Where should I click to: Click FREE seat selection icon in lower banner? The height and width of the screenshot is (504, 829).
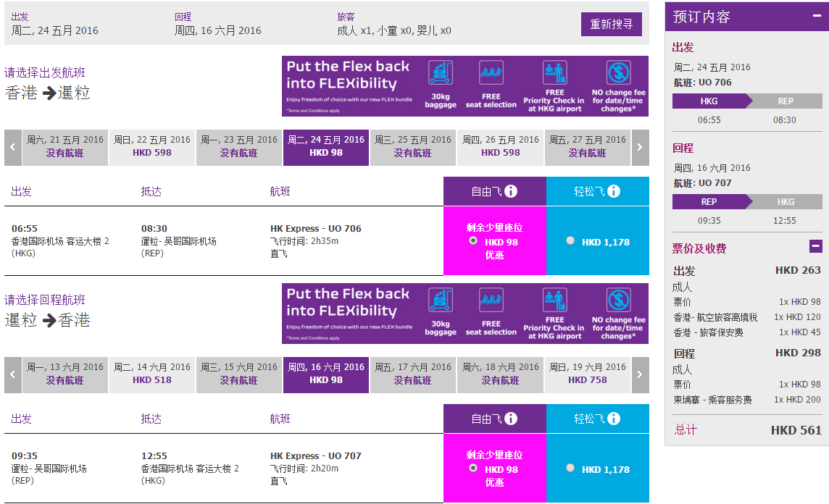[x=491, y=300]
